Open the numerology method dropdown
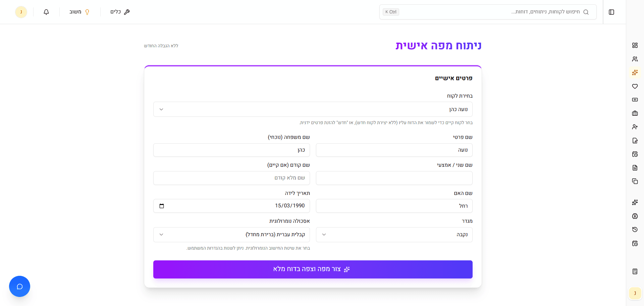 (231, 235)
